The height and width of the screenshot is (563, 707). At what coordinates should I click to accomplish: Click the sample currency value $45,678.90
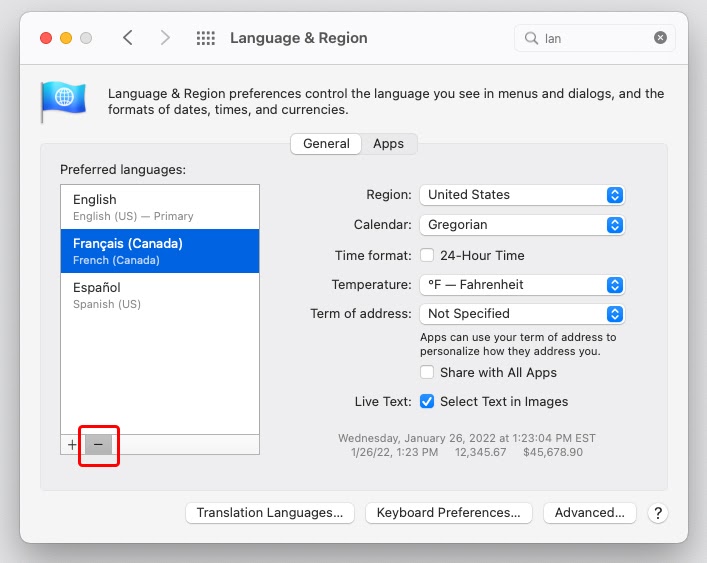(x=553, y=452)
